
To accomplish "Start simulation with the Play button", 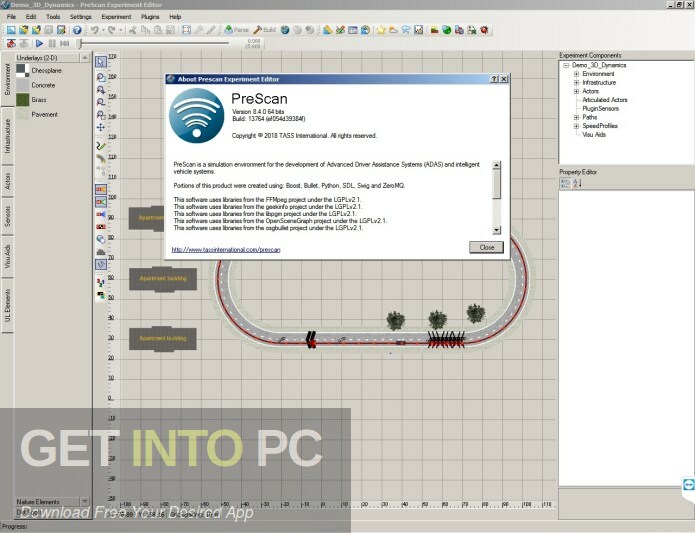I will click(x=39, y=43).
